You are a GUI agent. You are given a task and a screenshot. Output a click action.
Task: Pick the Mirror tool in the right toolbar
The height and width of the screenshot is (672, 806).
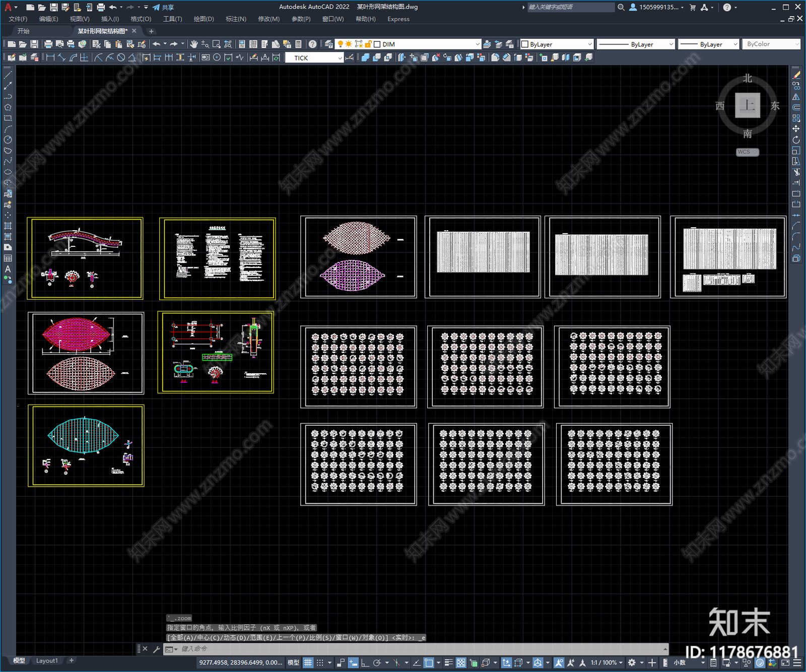tap(796, 97)
